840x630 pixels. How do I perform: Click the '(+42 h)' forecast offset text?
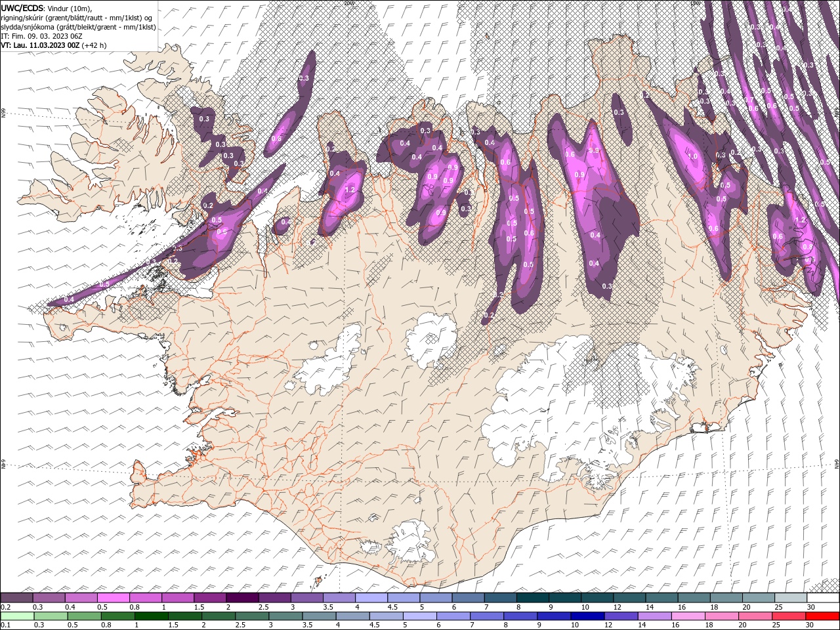(94, 45)
